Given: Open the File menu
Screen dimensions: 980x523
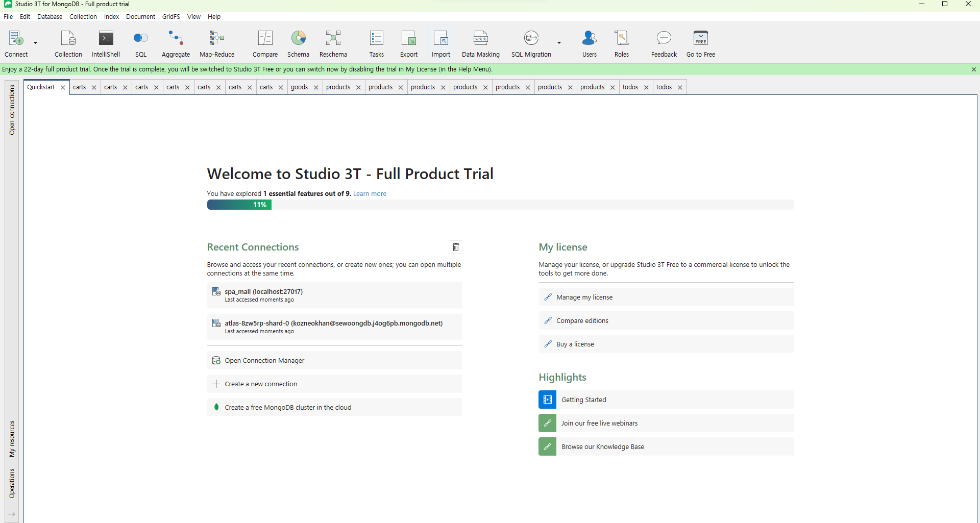Looking at the screenshot, I should (x=8, y=17).
